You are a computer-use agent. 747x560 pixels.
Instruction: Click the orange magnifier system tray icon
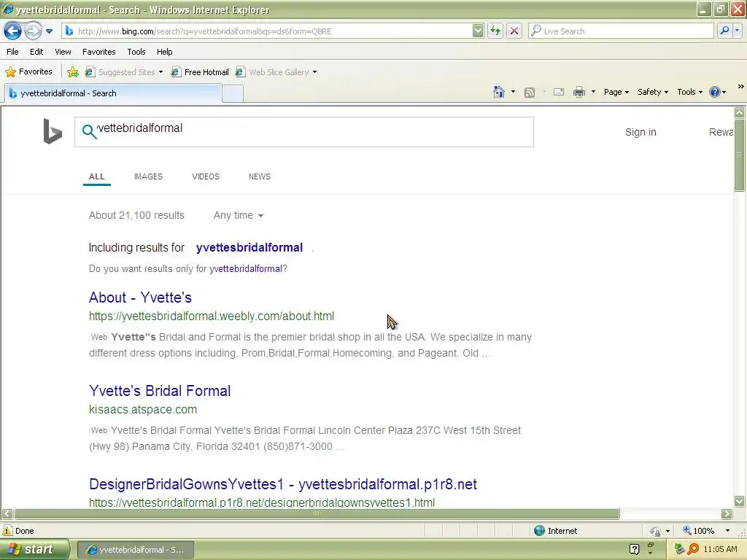click(693, 550)
